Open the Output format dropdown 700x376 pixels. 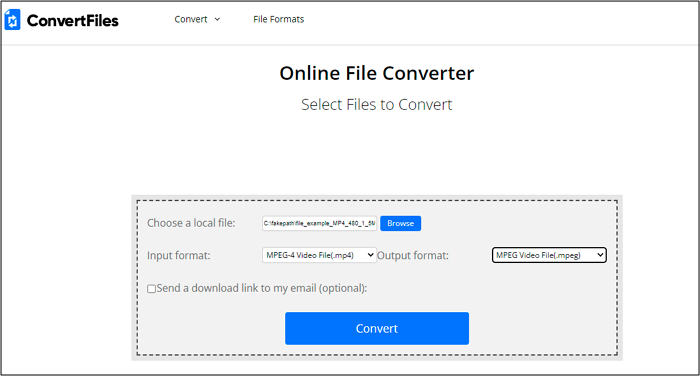tap(549, 255)
